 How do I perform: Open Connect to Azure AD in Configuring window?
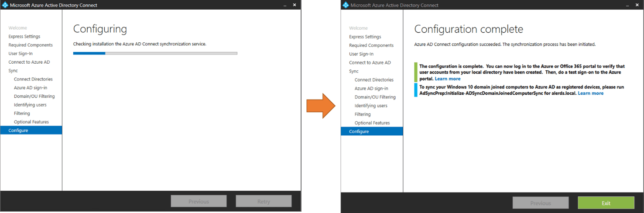(x=29, y=62)
